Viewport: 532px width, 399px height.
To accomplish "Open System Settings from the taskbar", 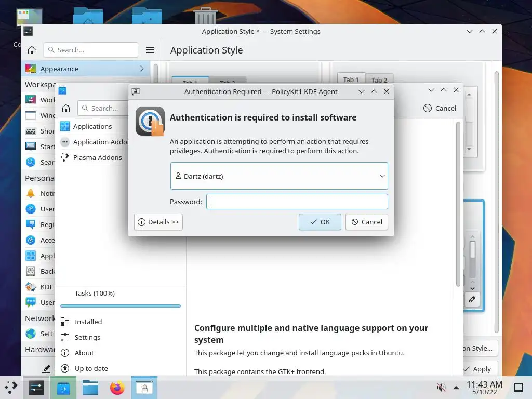I will tap(36, 388).
